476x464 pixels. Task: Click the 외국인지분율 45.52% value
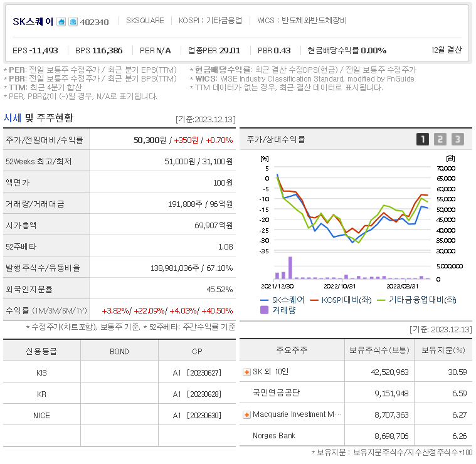pos(219,290)
